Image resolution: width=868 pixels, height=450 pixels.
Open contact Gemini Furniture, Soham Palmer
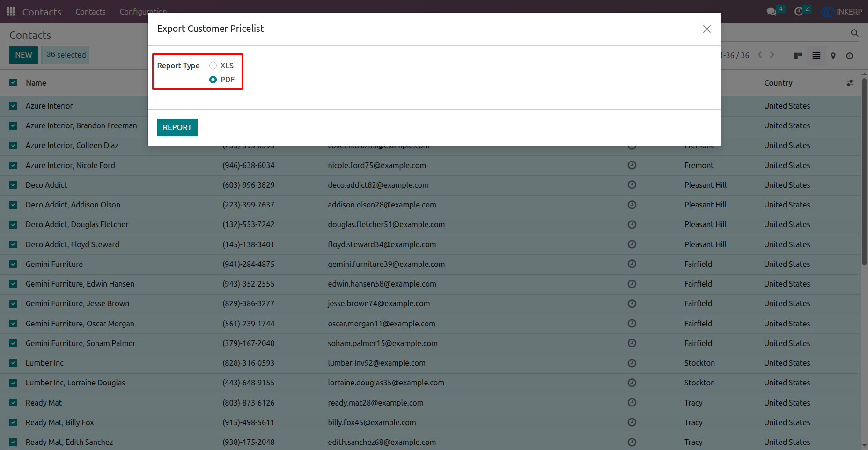tap(81, 343)
